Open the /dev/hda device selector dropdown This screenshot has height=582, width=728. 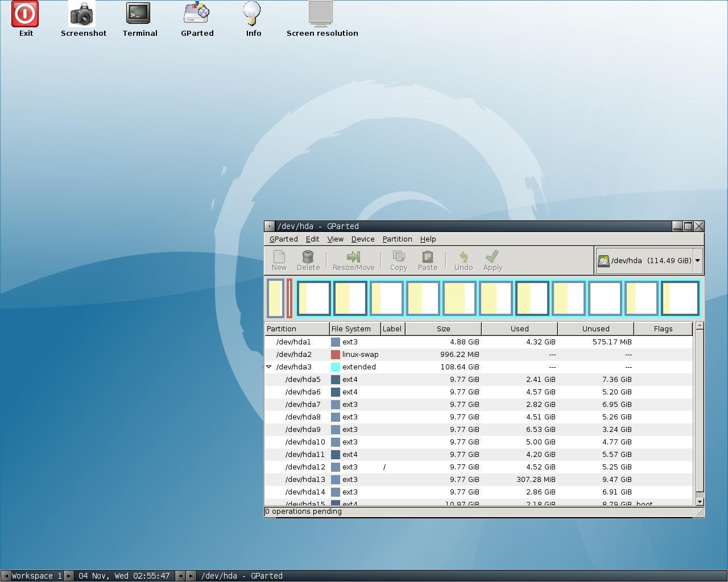[649, 261]
